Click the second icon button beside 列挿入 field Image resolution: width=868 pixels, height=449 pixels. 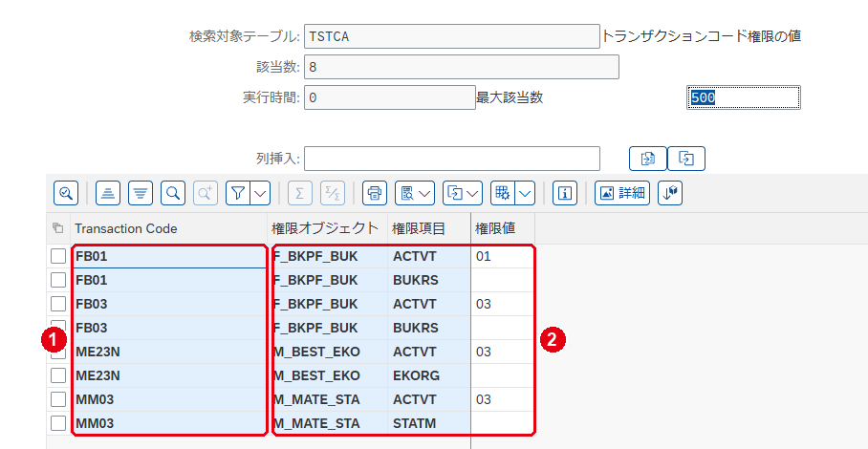click(x=686, y=159)
